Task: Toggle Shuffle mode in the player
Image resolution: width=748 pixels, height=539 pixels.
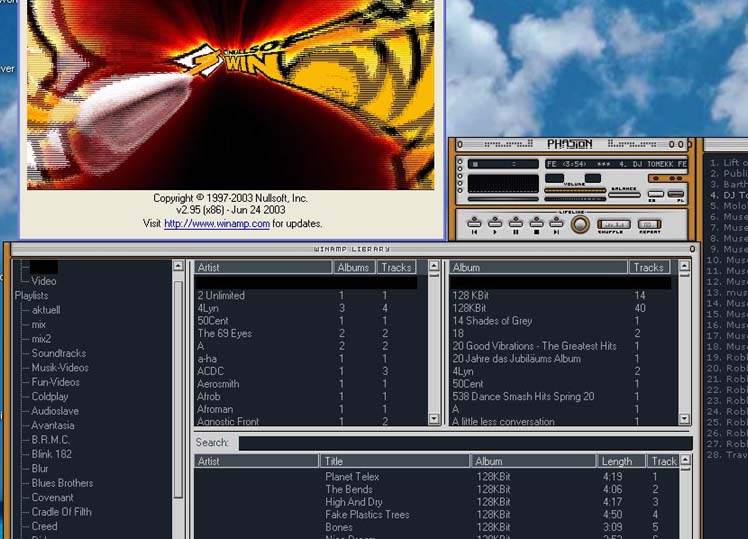Action: [613, 225]
